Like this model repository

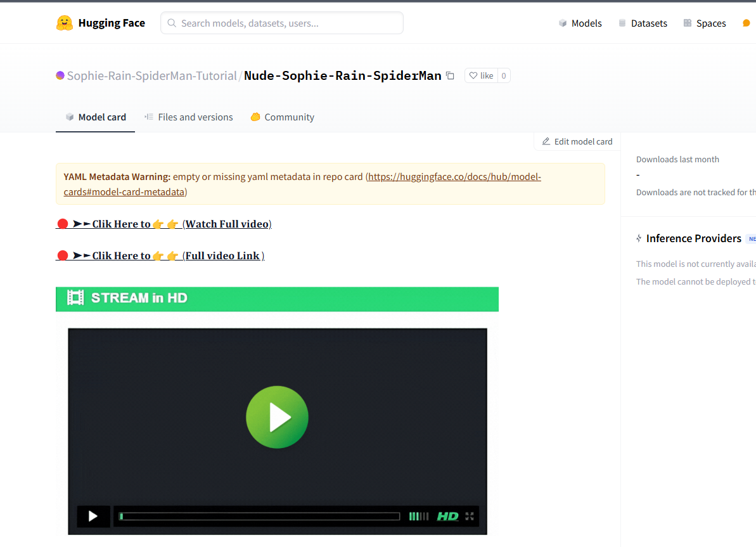481,75
